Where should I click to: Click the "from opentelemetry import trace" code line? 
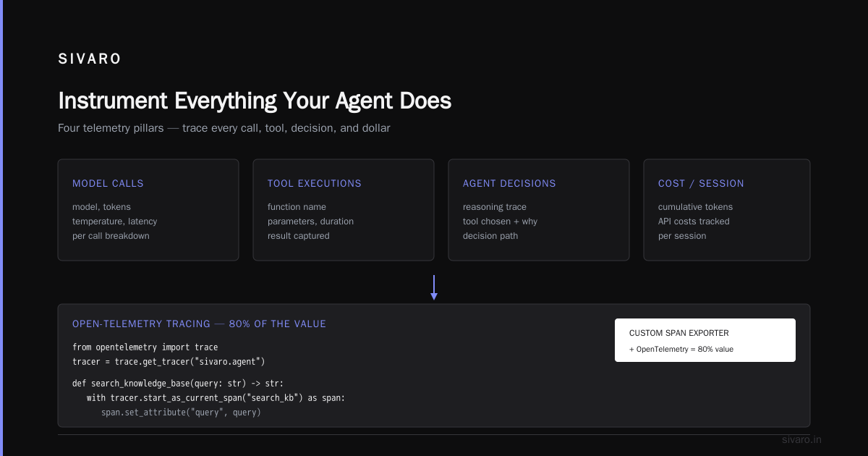145,347
